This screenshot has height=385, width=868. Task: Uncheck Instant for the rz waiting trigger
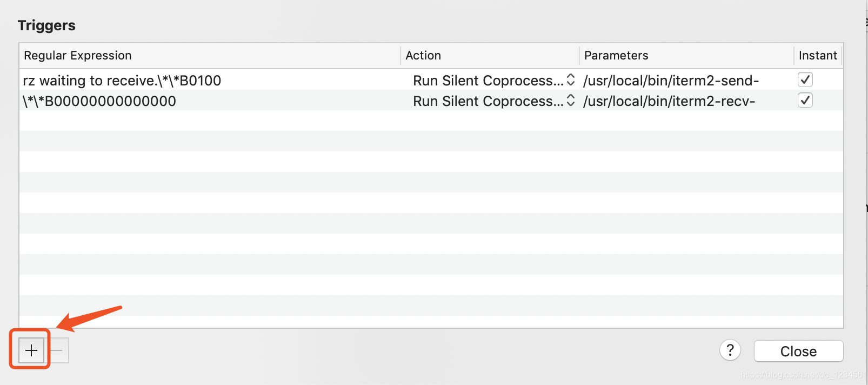click(x=805, y=80)
